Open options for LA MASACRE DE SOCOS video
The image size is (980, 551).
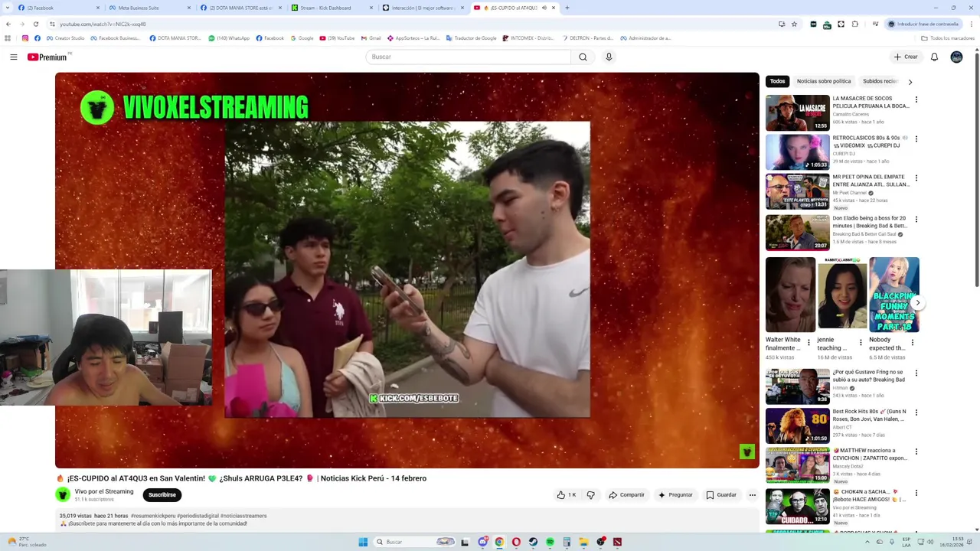916,99
